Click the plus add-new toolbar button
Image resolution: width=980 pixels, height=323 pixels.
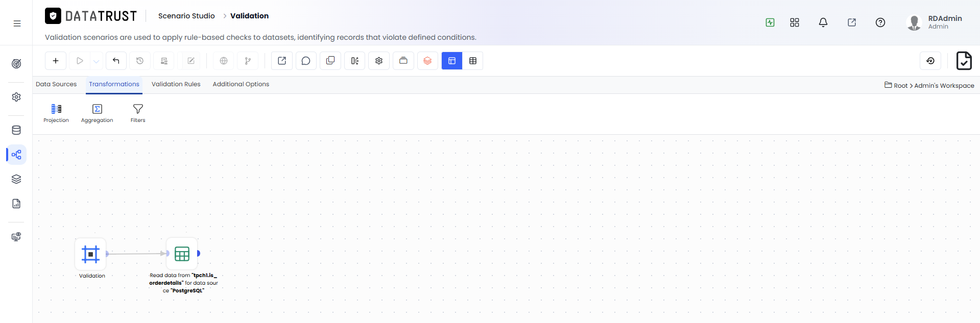click(x=56, y=61)
